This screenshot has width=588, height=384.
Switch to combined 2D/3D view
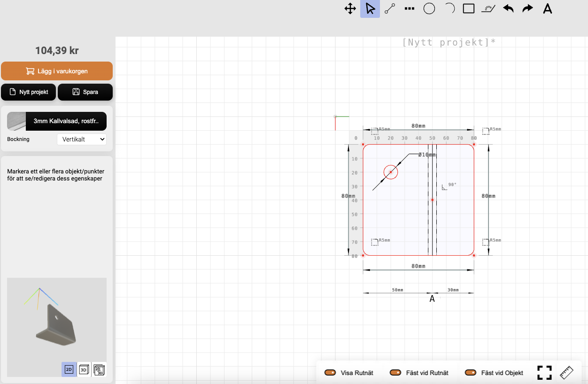pyautogui.click(x=99, y=370)
